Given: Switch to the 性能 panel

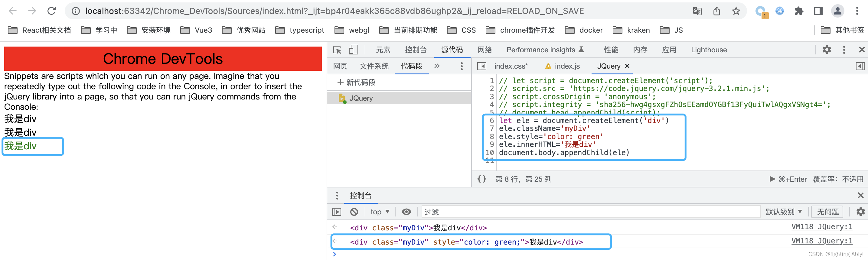Looking at the screenshot, I should (x=611, y=50).
